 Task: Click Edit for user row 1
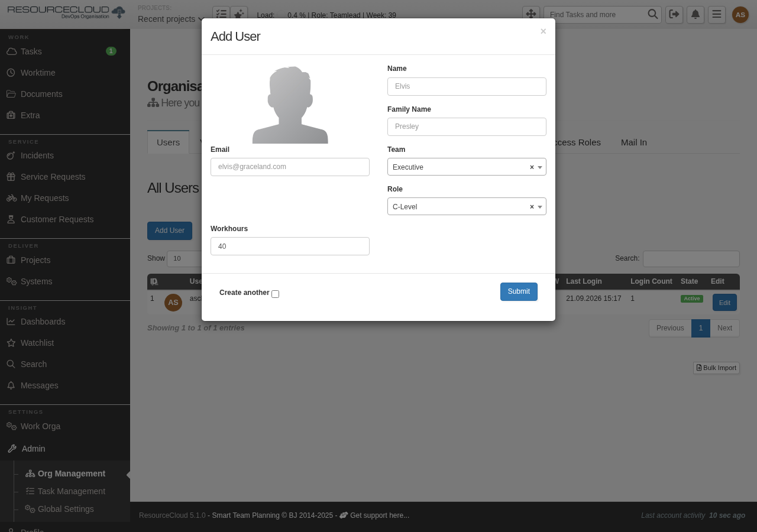point(724,303)
